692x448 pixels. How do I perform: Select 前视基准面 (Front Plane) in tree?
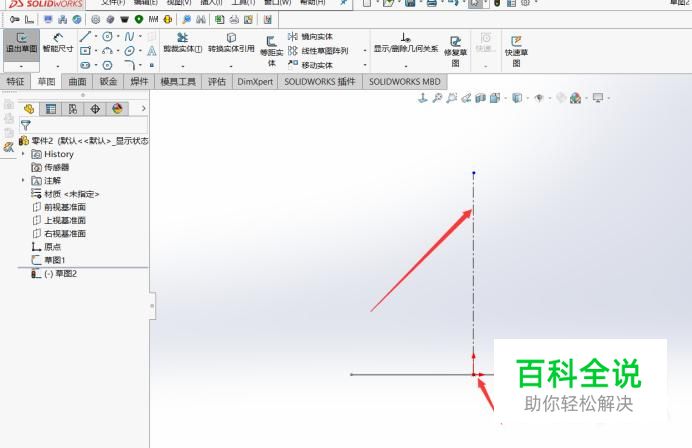(59, 207)
